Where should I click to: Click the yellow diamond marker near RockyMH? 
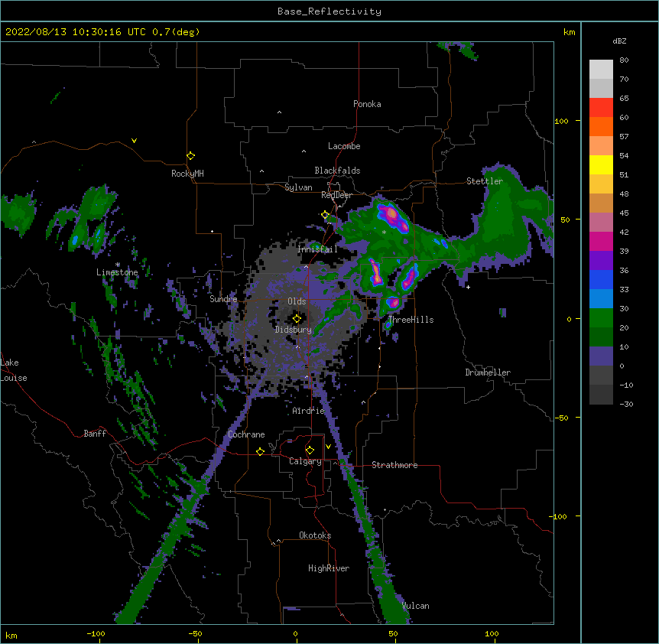tap(190, 155)
